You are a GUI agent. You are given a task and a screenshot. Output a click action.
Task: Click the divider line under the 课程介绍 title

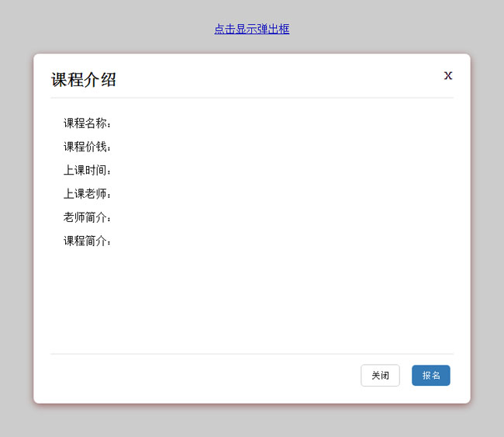(x=252, y=98)
